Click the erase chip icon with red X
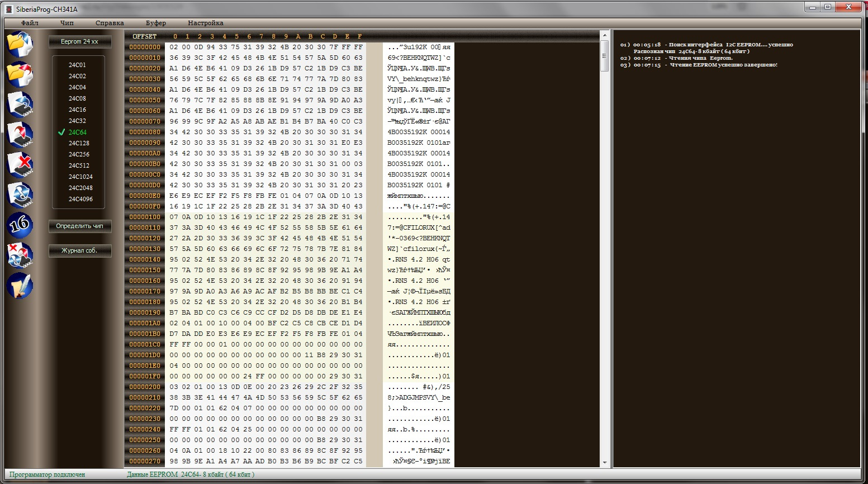This screenshot has height=484, width=868. (20, 165)
